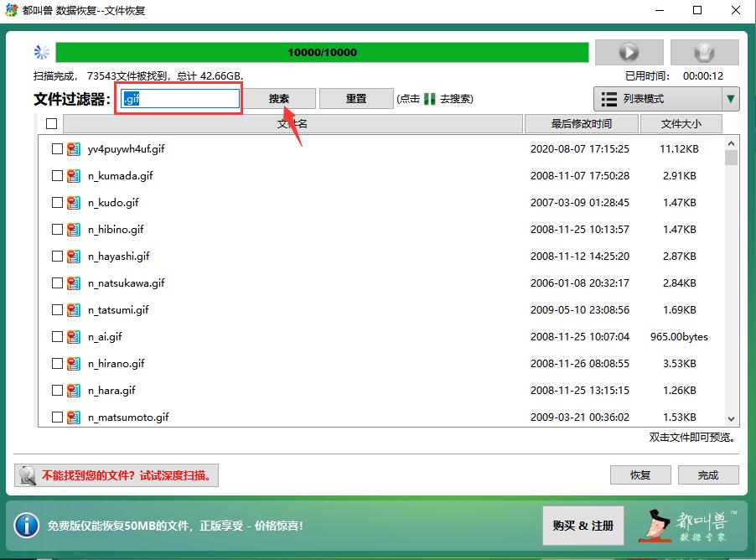Sort by the 文件名 column header

point(293,124)
